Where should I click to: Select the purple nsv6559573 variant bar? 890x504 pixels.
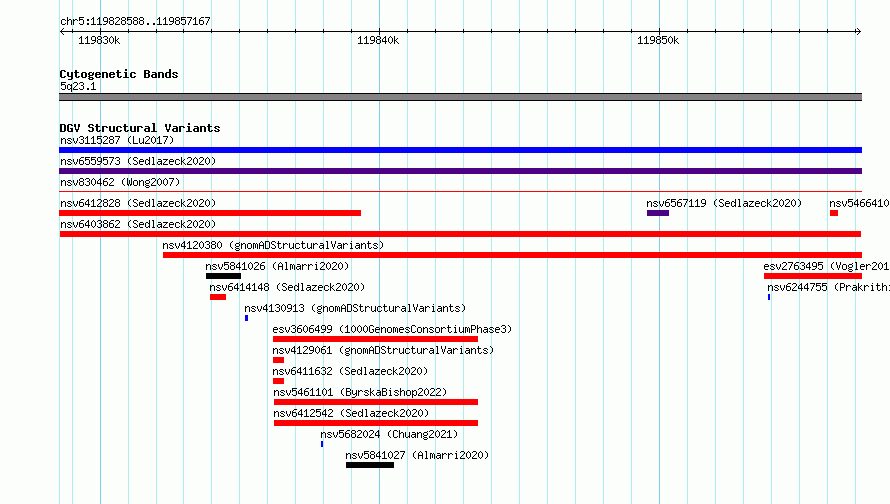(460, 171)
